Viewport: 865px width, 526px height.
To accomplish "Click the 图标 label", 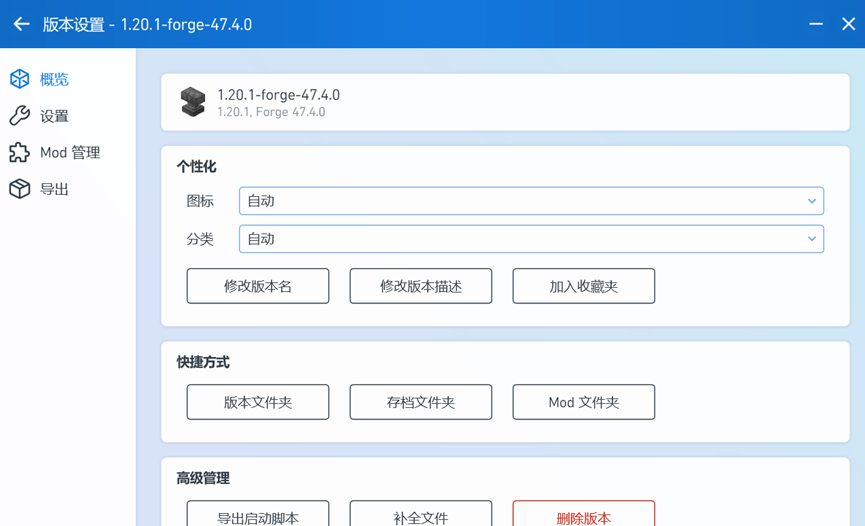I will click(200, 201).
